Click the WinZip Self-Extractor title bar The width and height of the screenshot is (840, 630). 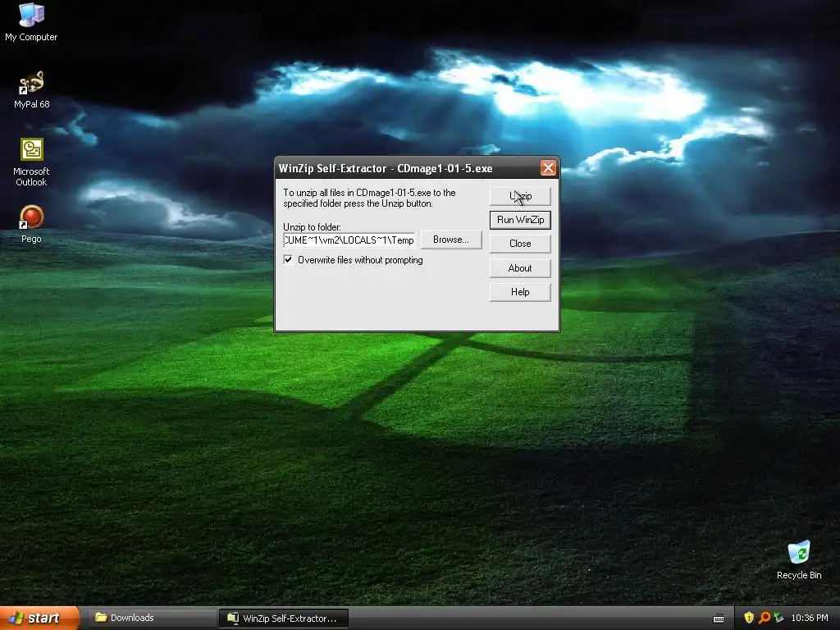pos(407,168)
